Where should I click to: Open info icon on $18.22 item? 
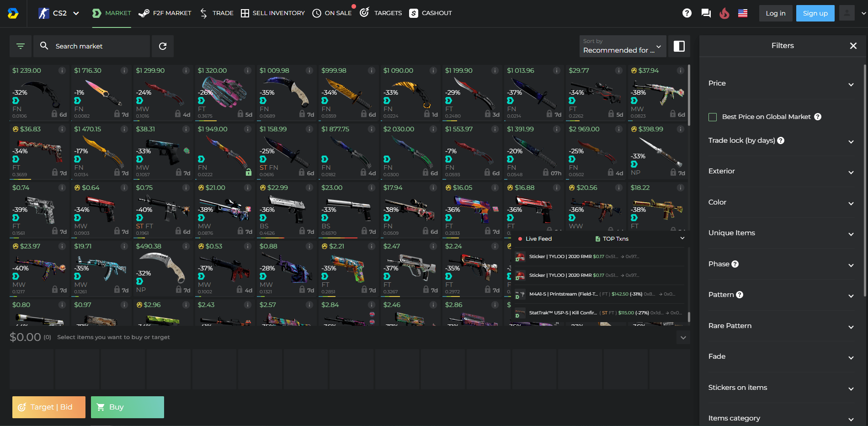coord(681,188)
